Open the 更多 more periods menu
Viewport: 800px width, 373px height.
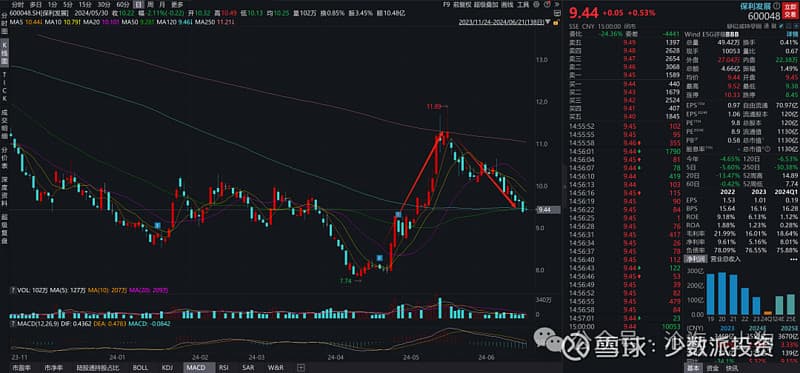178,4
